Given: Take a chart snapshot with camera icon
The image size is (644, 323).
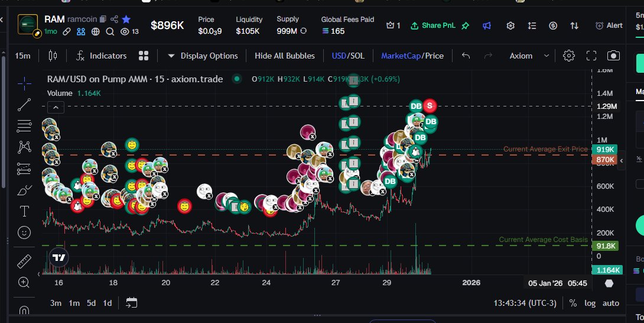Looking at the screenshot, I should coord(613,56).
